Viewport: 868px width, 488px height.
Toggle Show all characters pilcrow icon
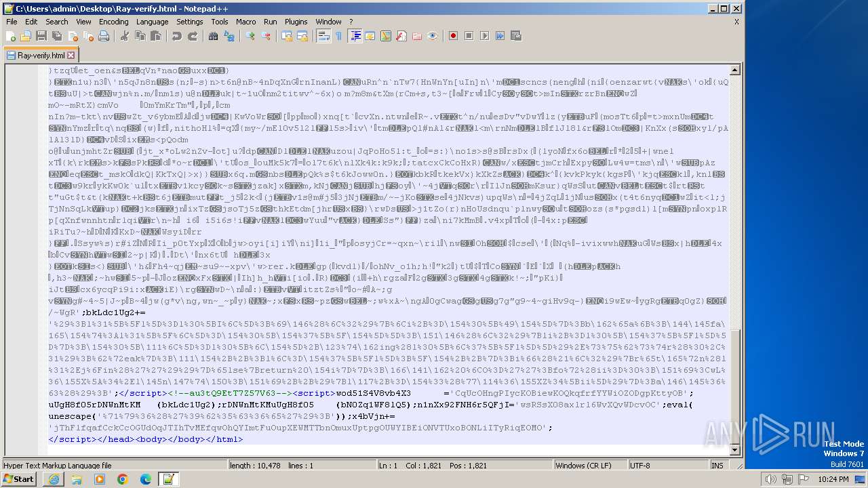[339, 36]
